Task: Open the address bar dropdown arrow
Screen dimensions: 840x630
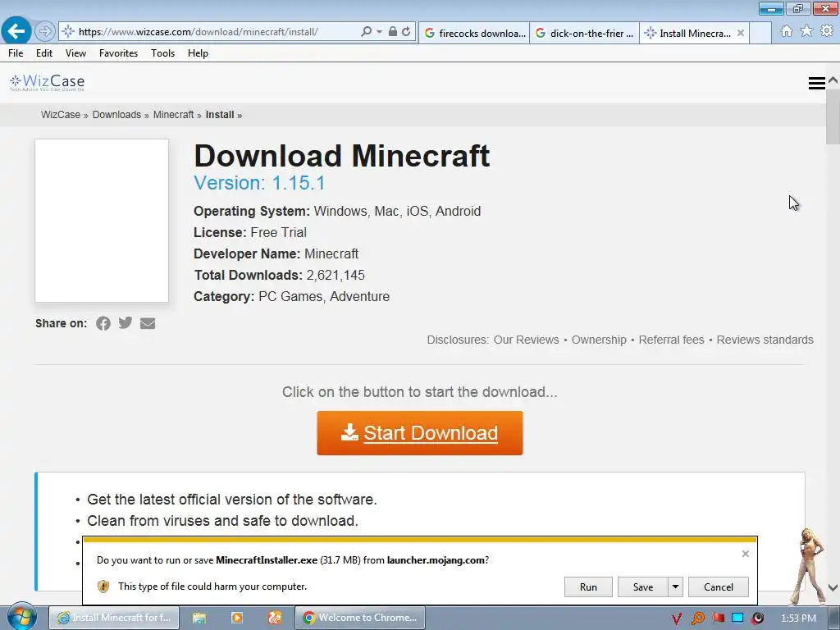Action: point(379,32)
